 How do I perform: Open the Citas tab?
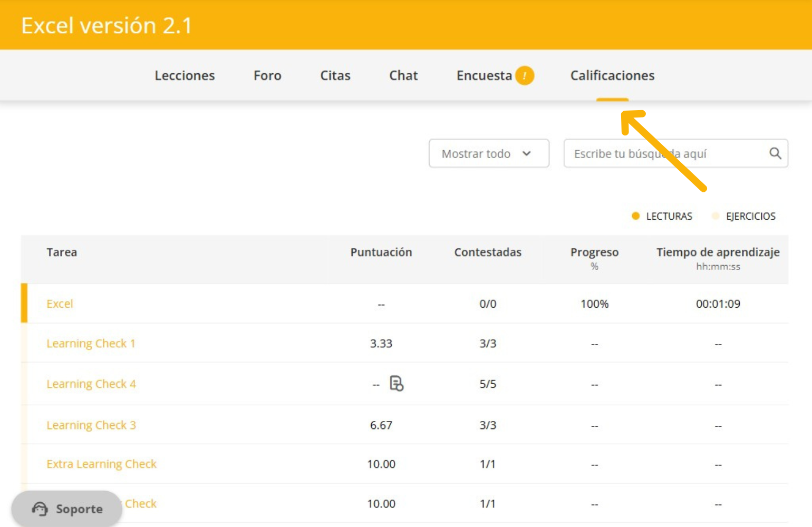[x=335, y=75]
